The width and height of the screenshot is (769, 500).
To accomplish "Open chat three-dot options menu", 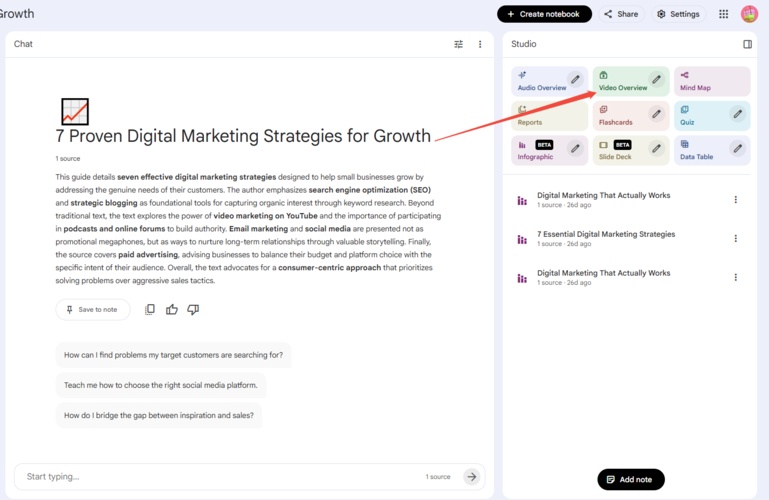I will [480, 44].
